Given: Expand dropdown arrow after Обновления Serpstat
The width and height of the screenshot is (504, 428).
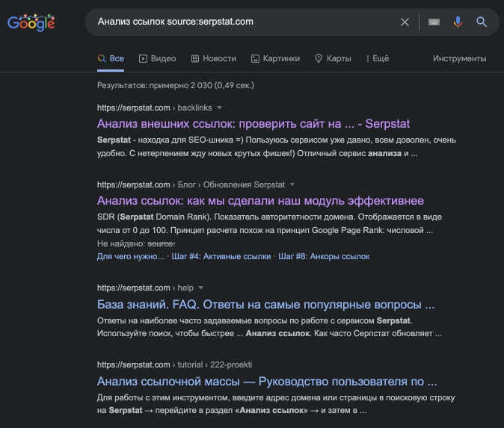Looking at the screenshot, I should (292, 184).
